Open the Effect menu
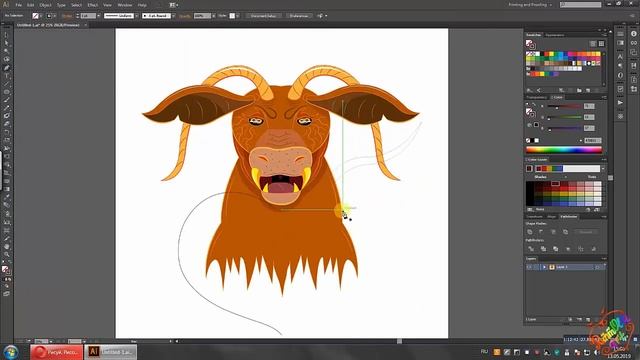640x360 pixels. (93, 5)
